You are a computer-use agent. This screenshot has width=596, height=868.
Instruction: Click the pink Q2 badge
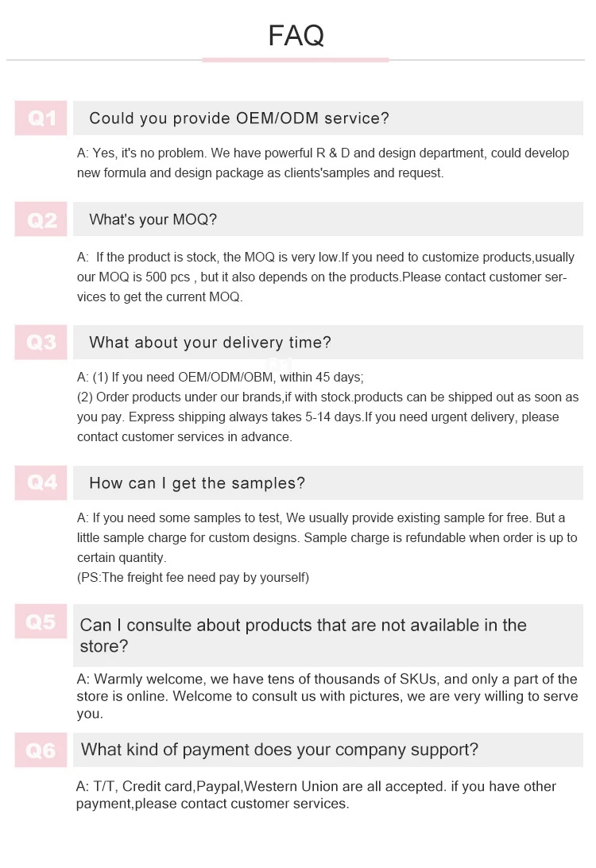(41, 219)
